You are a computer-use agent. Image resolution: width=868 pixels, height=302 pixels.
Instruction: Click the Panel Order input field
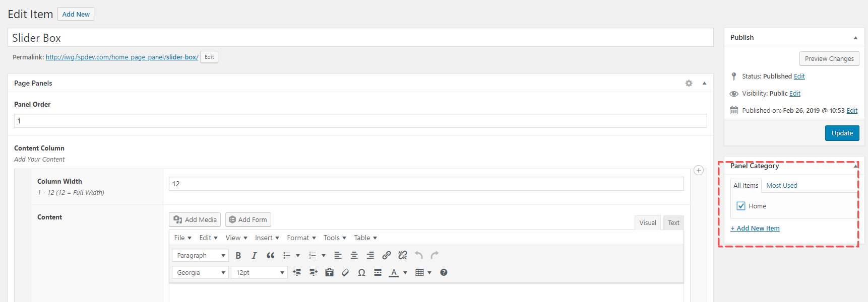(360, 121)
